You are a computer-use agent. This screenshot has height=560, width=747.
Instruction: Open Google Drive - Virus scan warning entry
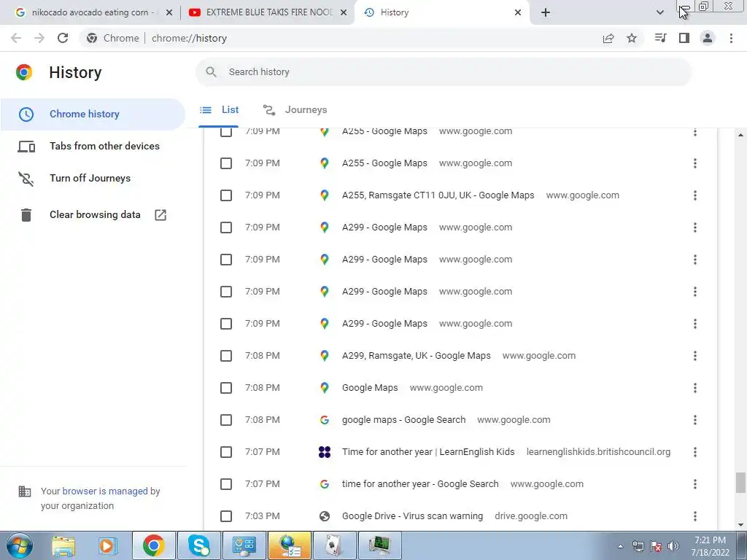(412, 516)
